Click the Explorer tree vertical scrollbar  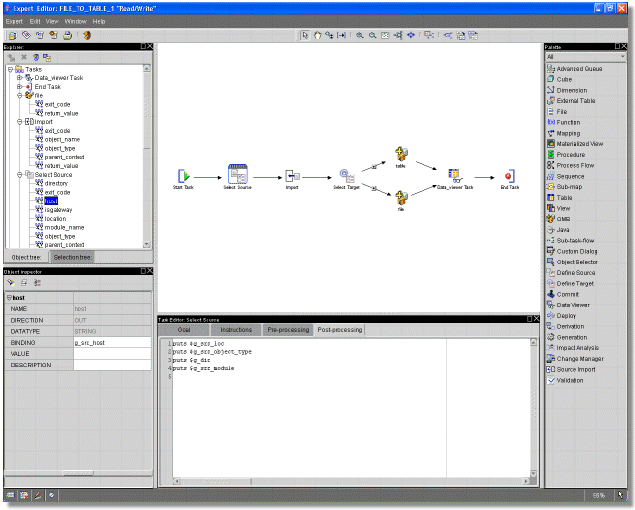pos(147,156)
